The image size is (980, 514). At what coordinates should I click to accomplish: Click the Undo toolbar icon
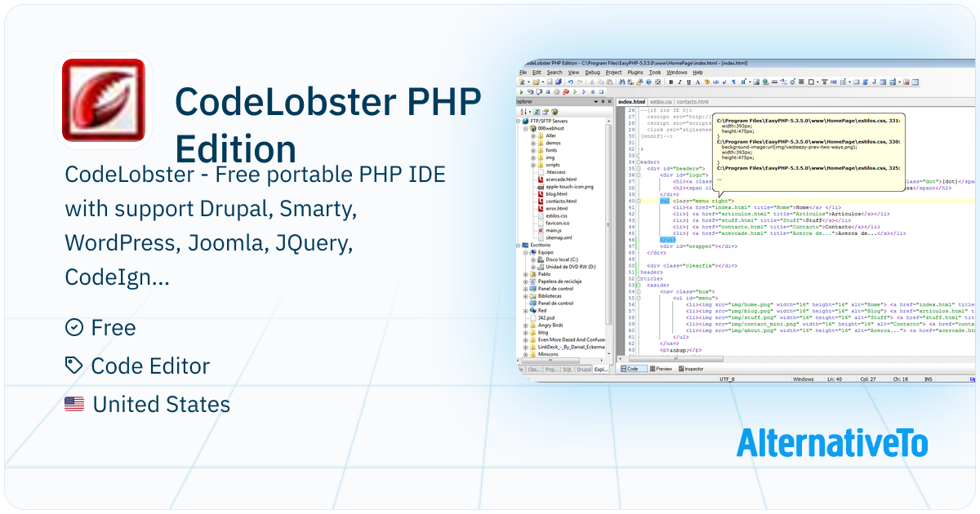pos(571,82)
